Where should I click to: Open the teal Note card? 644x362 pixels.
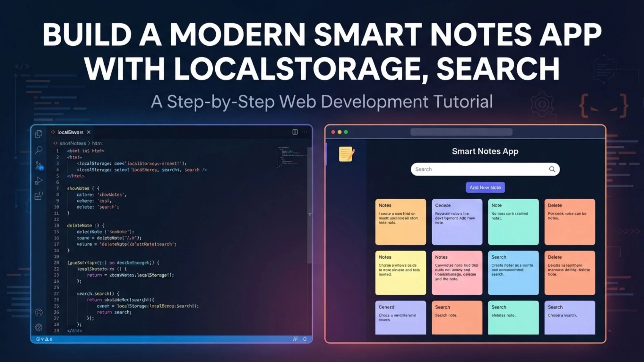pyautogui.click(x=513, y=222)
